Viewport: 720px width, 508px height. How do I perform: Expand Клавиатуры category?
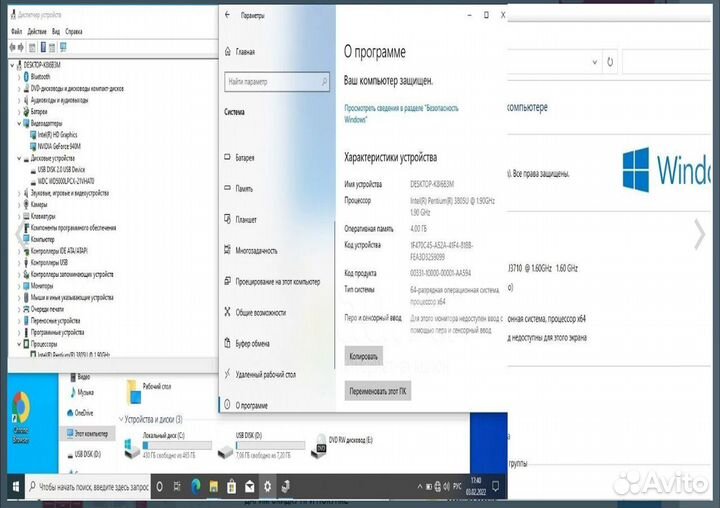[x=19, y=216]
